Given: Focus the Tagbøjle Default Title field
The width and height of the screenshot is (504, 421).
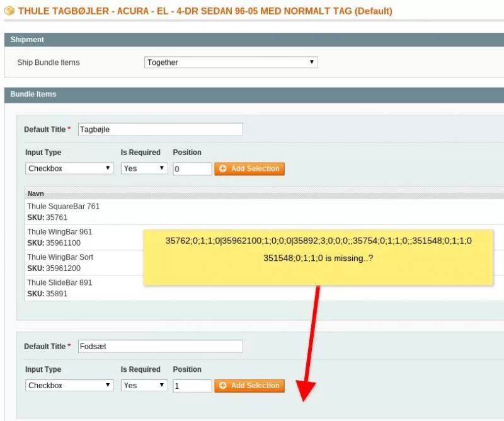Looking at the screenshot, I should click(161, 129).
